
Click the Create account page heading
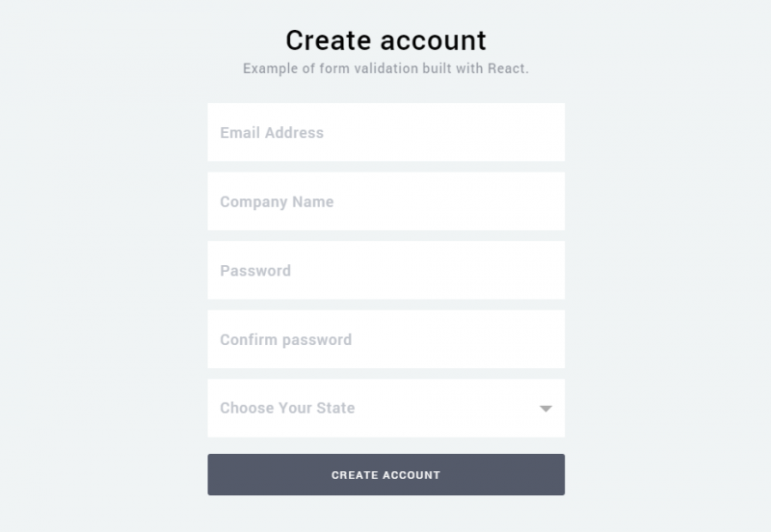point(385,40)
